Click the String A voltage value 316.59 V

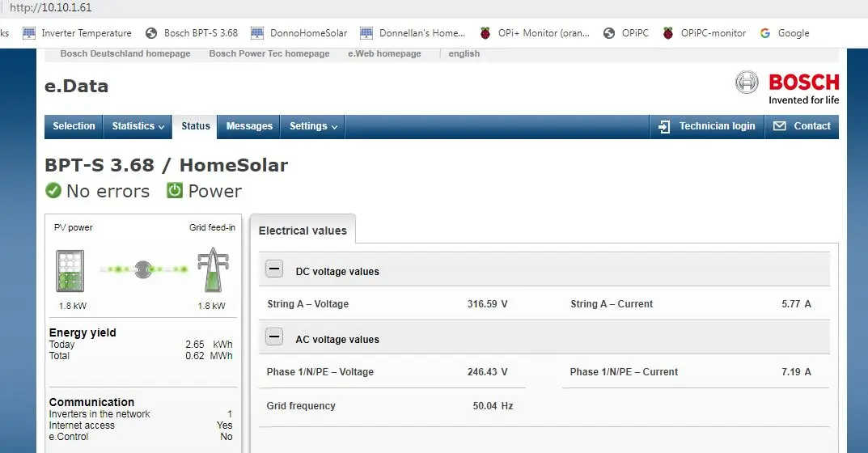pyautogui.click(x=487, y=304)
